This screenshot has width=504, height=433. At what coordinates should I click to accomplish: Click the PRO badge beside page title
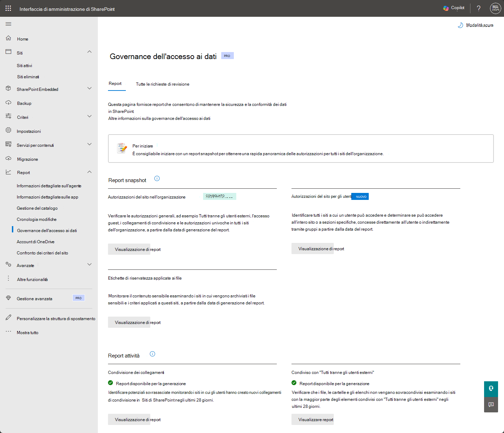[228, 56]
